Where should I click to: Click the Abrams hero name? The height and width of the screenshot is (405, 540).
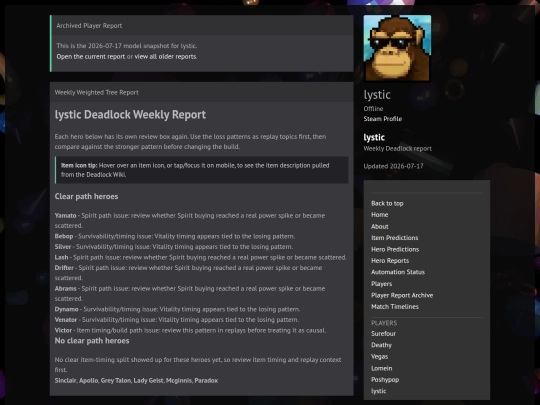[65, 289]
